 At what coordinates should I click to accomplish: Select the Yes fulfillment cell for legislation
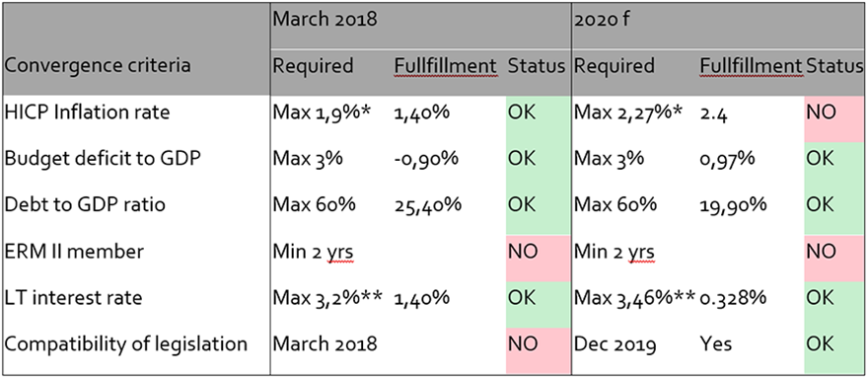tap(715, 344)
